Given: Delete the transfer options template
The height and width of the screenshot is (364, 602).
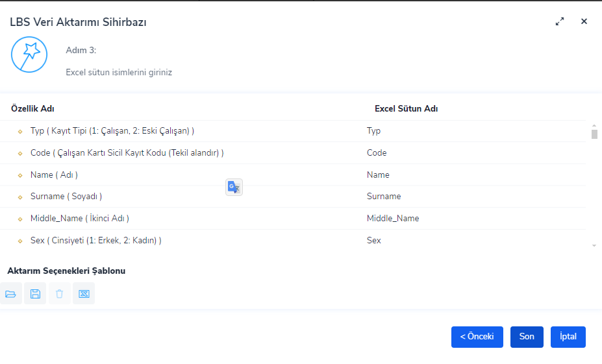Looking at the screenshot, I should click(60, 294).
